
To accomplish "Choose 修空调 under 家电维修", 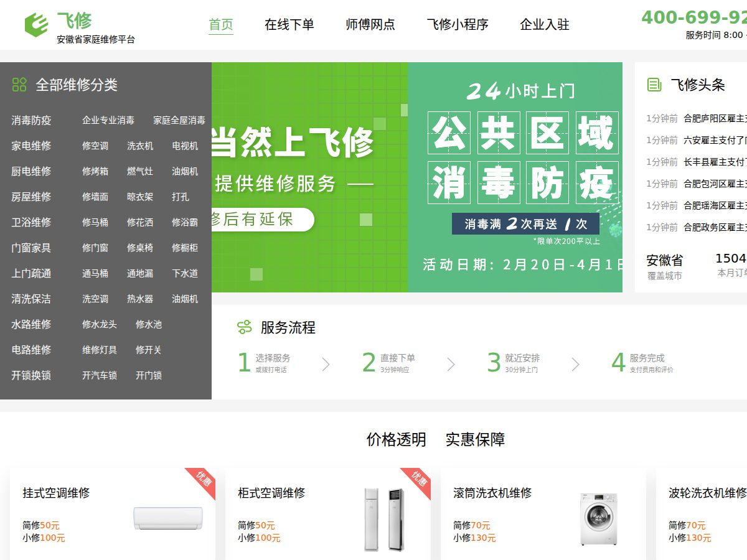I will pyautogui.click(x=95, y=146).
